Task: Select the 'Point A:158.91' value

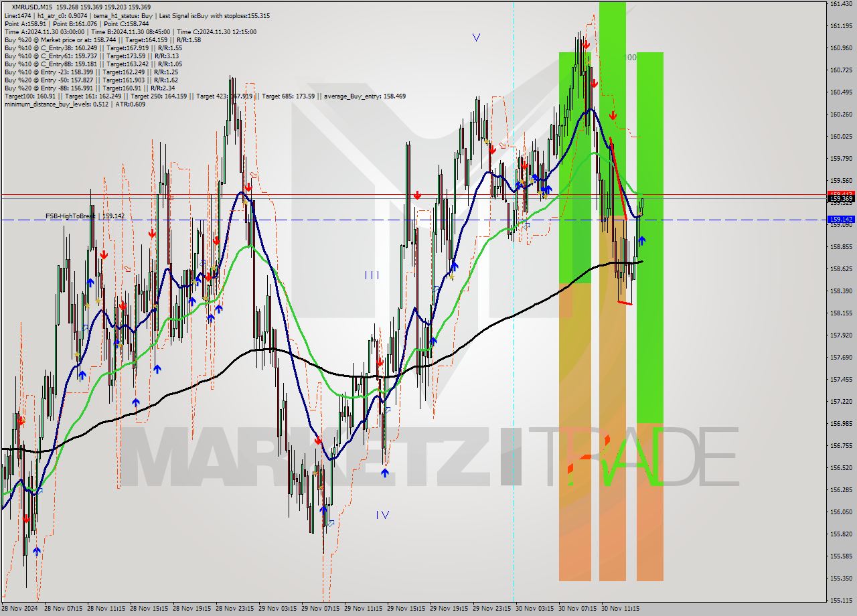Action: [x=24, y=23]
